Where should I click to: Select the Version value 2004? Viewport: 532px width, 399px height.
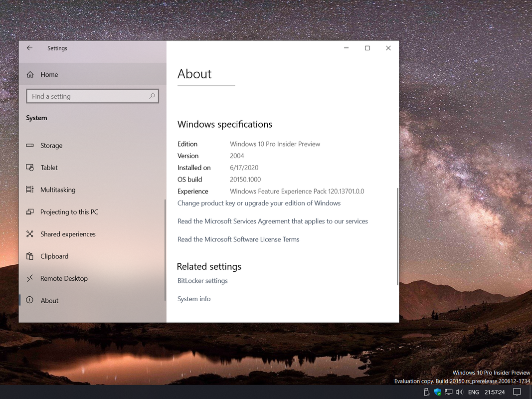237,156
